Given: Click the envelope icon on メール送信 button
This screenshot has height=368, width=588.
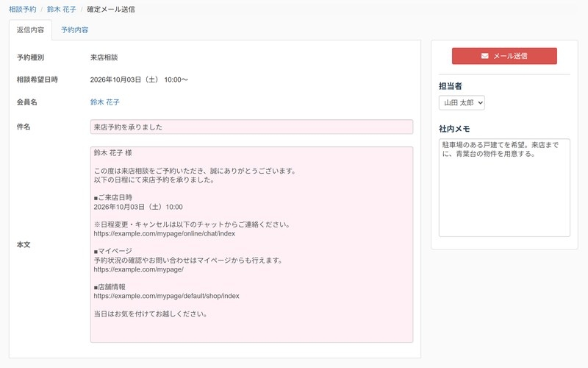Looking at the screenshot, I should tap(485, 56).
